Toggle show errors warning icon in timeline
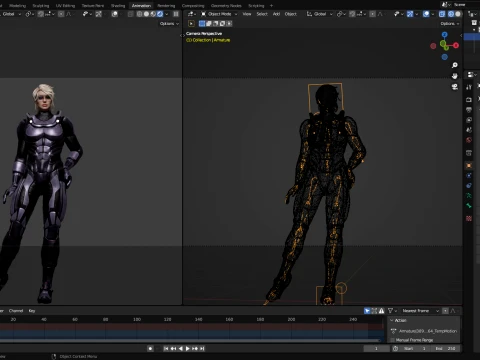This screenshot has width=480, height=360. click(x=382, y=311)
